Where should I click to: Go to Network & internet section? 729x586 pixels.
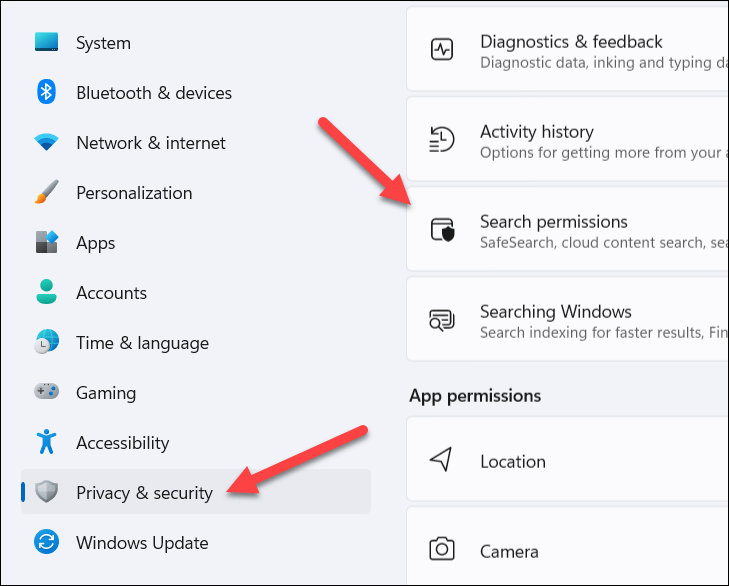tap(151, 143)
